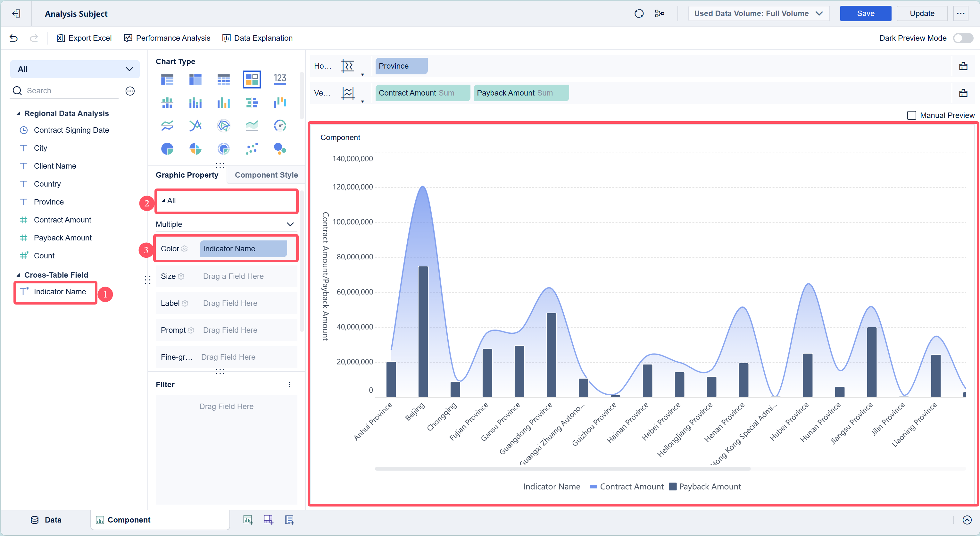Select the cross table chart type icon
This screenshot has width=980, height=536.
195,80
